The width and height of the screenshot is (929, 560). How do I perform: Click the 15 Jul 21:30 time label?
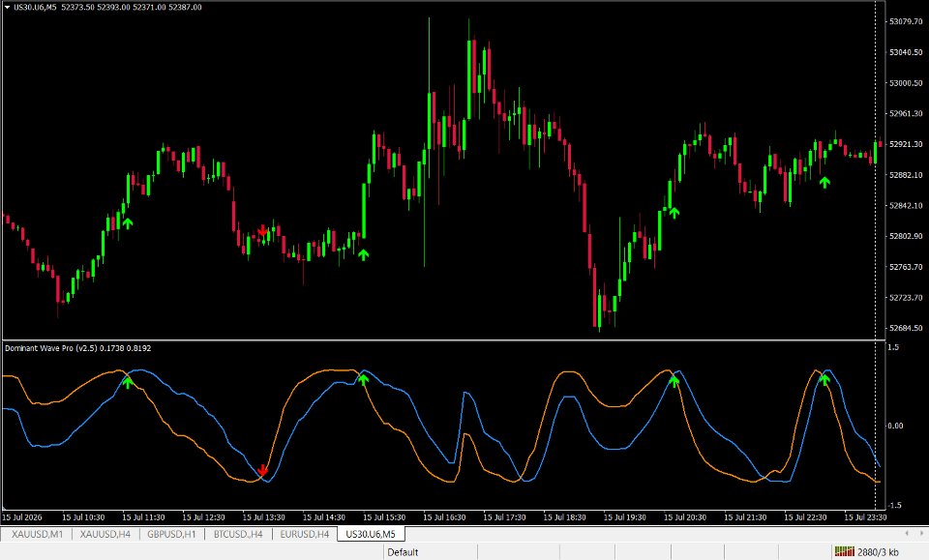[x=745, y=517]
